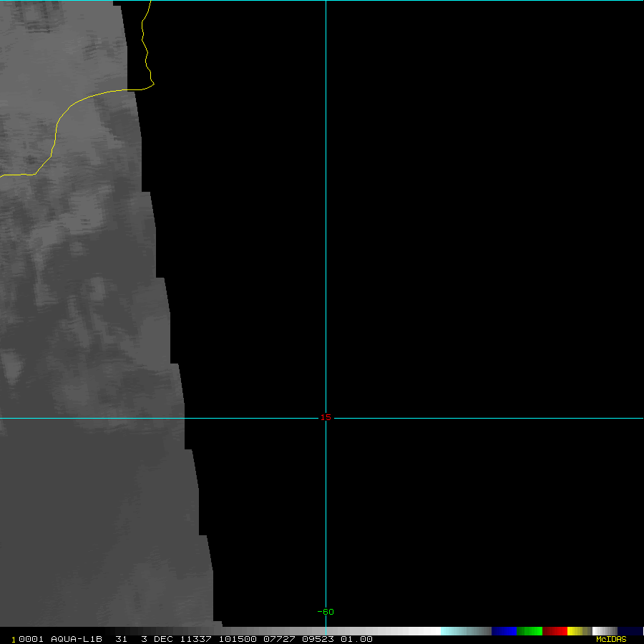
Task: Click the yellow McIDAS label
Action: coord(610,639)
